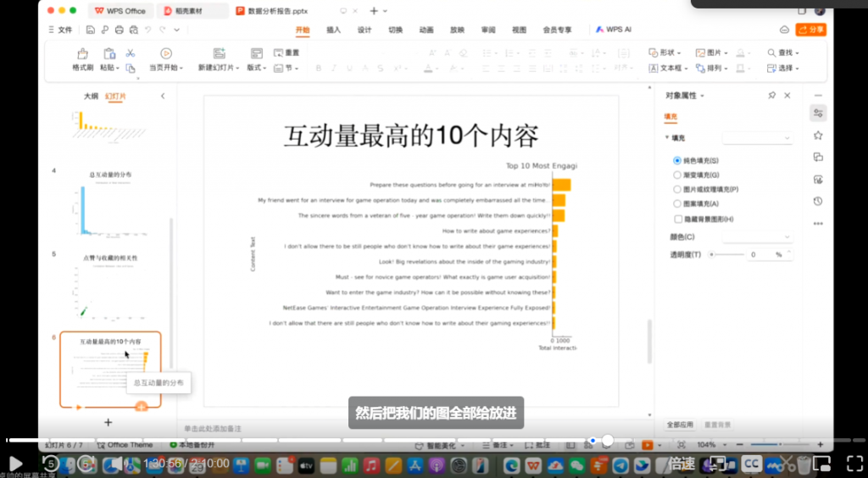The width and height of the screenshot is (868, 478).
Task: Pin the Object Properties panel
Action: [x=771, y=96]
